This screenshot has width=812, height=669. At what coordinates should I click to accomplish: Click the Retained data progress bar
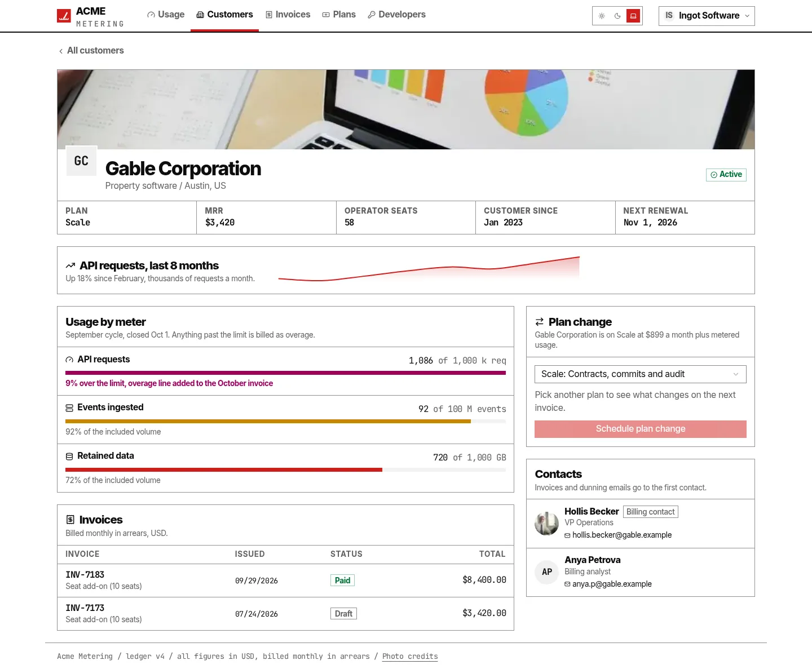pos(285,469)
